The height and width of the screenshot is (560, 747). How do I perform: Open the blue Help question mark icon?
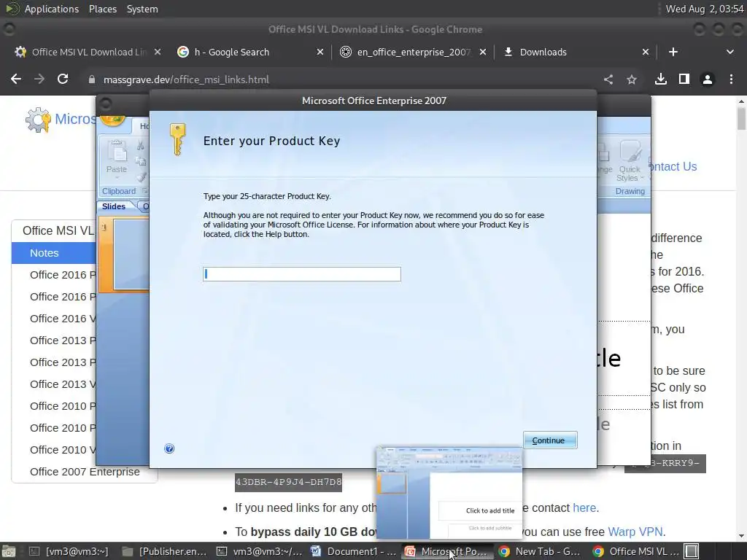pyautogui.click(x=169, y=448)
